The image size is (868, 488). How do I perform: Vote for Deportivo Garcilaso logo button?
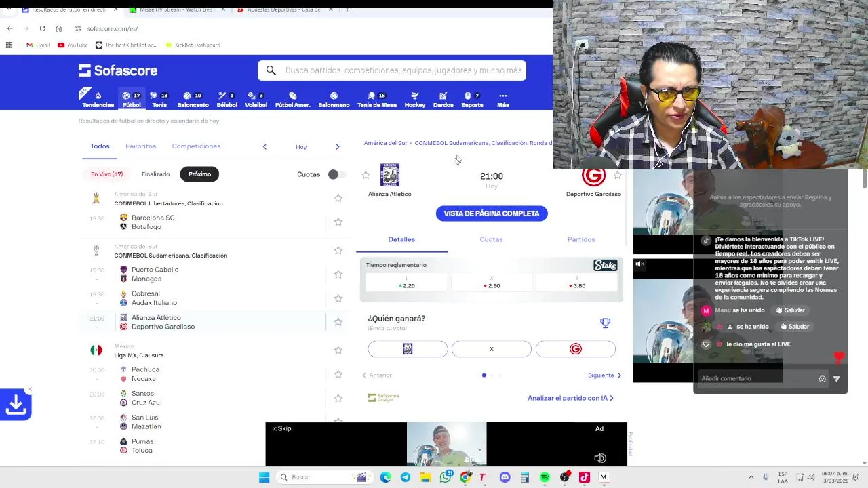point(575,349)
